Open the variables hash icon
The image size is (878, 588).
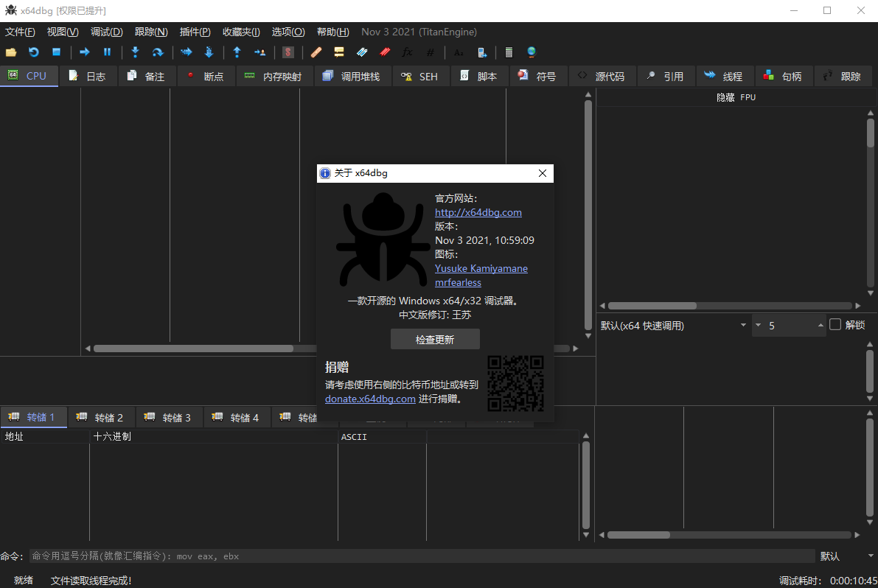(x=430, y=52)
